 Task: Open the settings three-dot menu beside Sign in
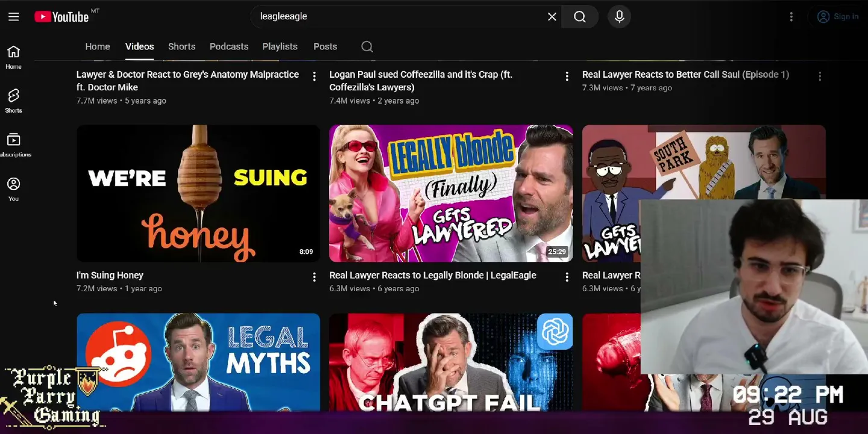791,16
